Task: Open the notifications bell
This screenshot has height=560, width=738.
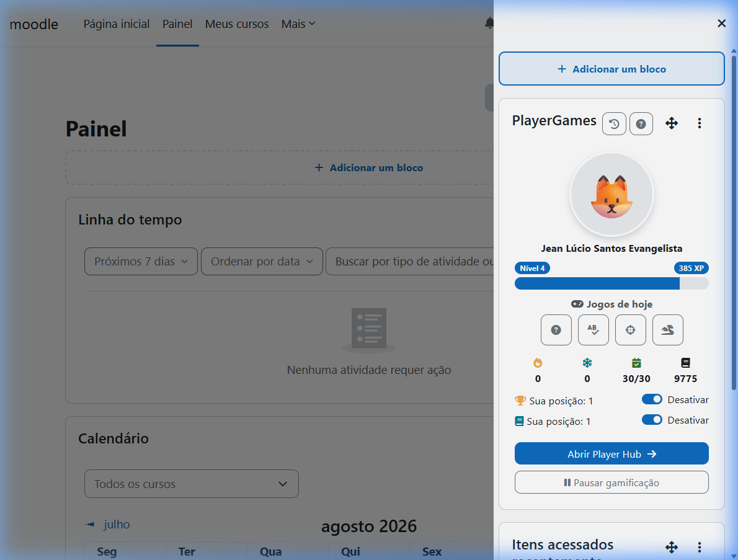Action: click(489, 23)
